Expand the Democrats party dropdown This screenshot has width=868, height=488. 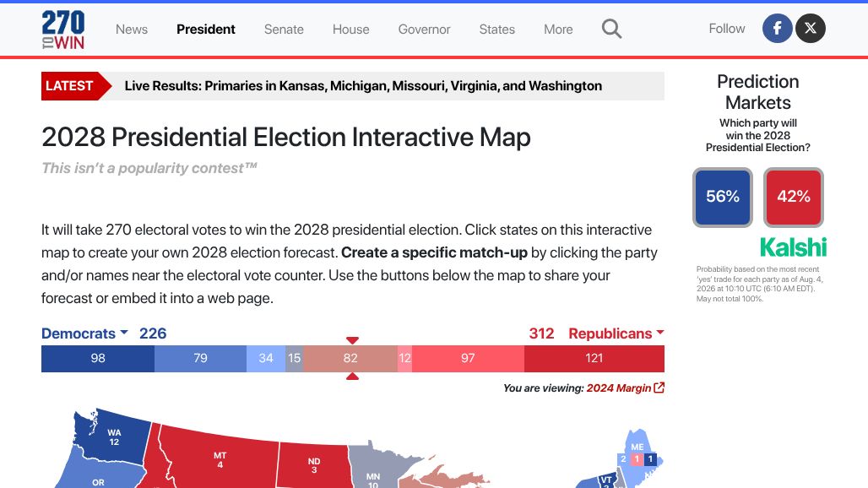coord(84,333)
